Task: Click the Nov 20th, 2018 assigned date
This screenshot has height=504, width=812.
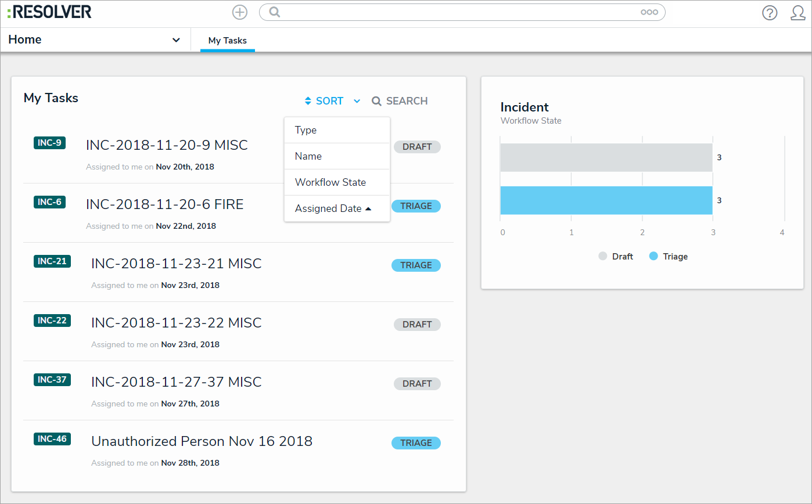Action: (185, 167)
